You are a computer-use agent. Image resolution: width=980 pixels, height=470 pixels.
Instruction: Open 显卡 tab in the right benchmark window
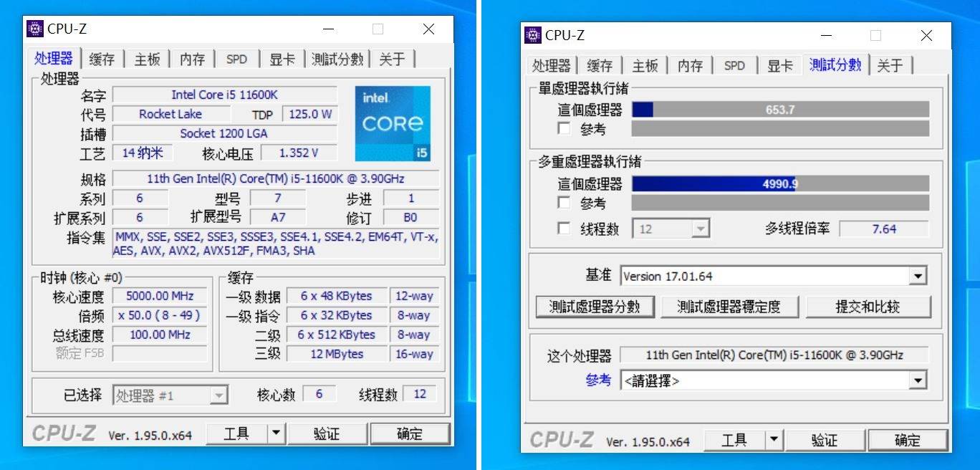tap(779, 66)
